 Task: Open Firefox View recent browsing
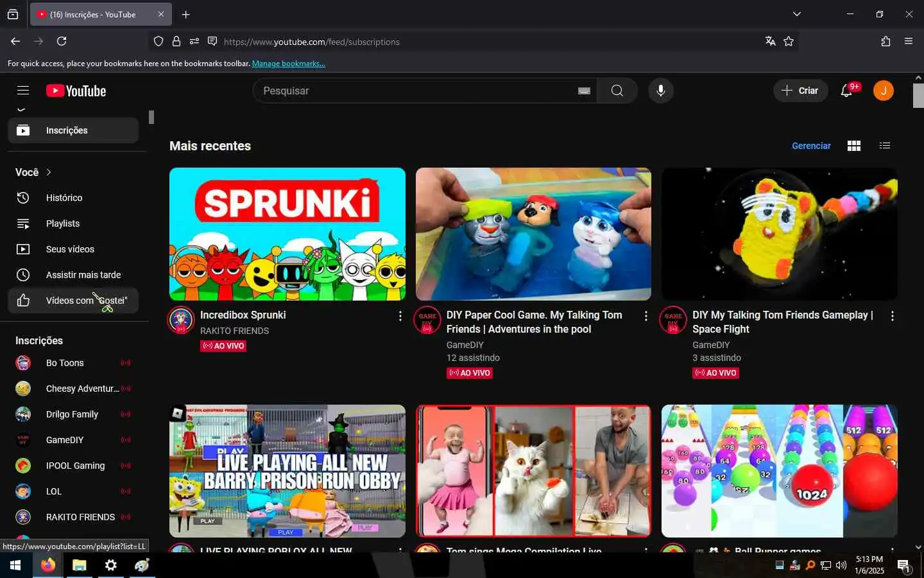click(x=13, y=14)
